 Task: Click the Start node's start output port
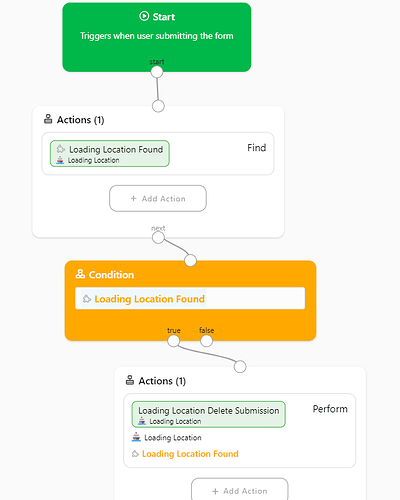(x=157, y=72)
